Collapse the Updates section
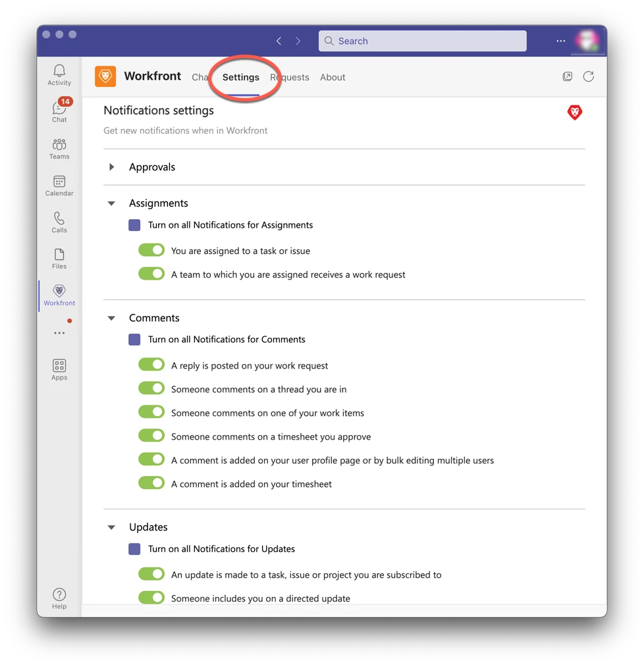 (111, 528)
